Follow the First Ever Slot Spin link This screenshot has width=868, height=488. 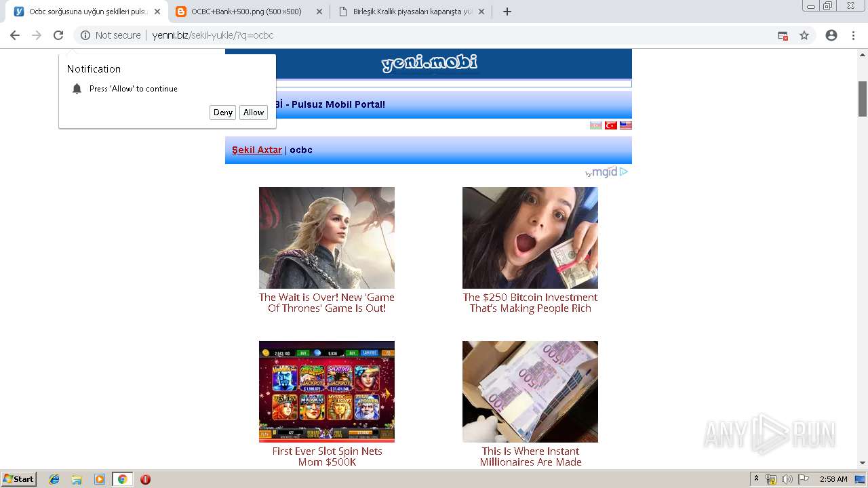point(327,457)
